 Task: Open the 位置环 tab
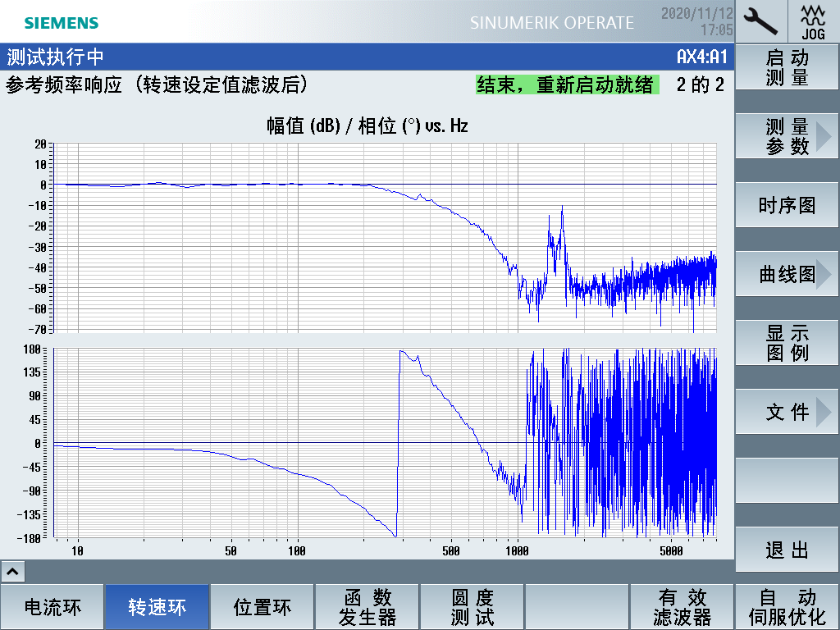coord(262,607)
